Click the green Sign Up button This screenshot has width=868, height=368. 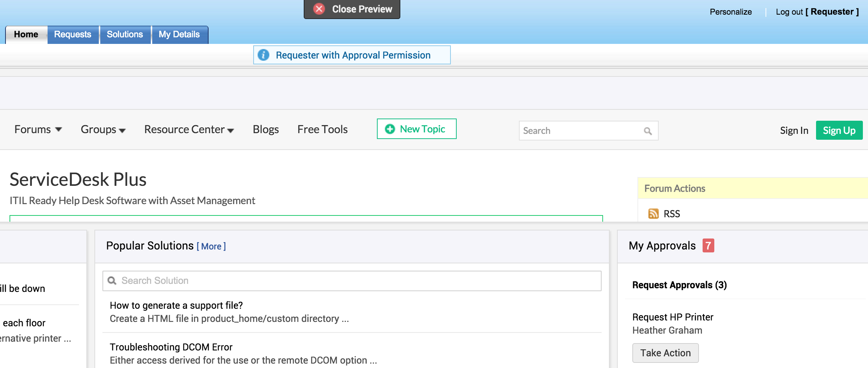click(839, 130)
